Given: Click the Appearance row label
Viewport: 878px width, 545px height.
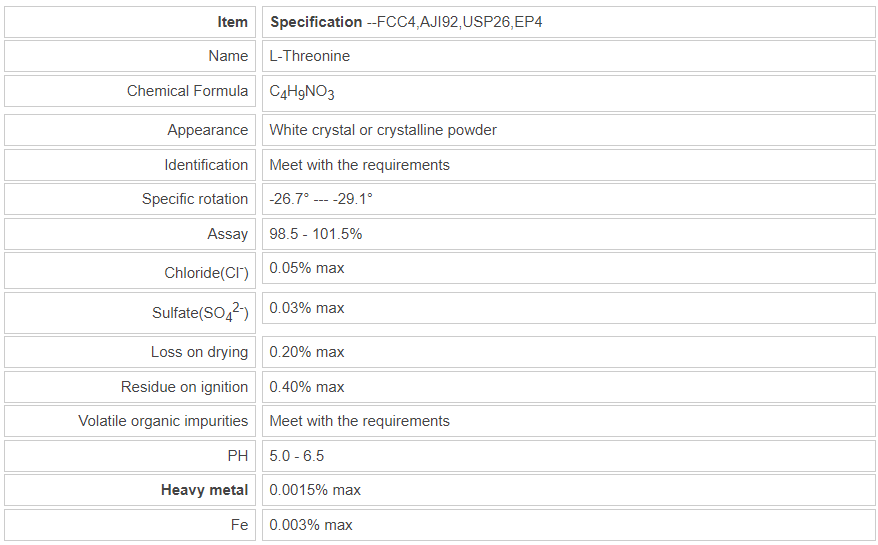Looking at the screenshot, I should [207, 130].
